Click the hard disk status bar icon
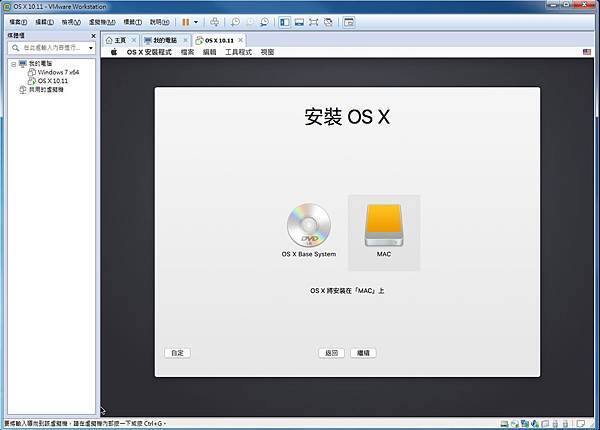This screenshot has width=600, height=430. [504, 424]
